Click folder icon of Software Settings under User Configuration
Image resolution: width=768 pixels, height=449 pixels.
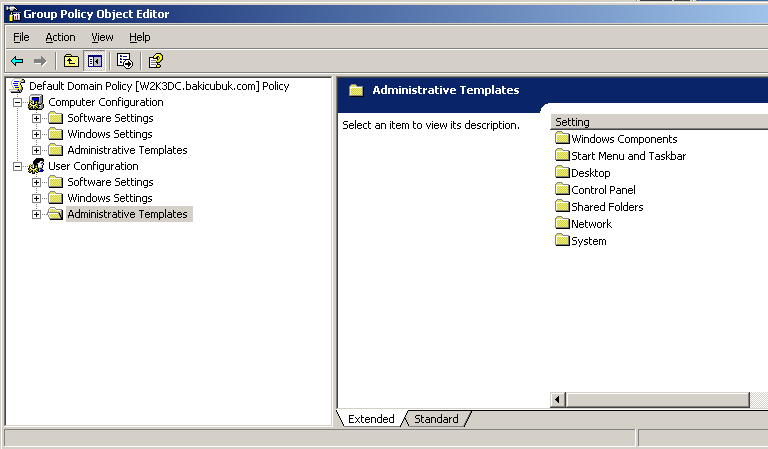56,182
